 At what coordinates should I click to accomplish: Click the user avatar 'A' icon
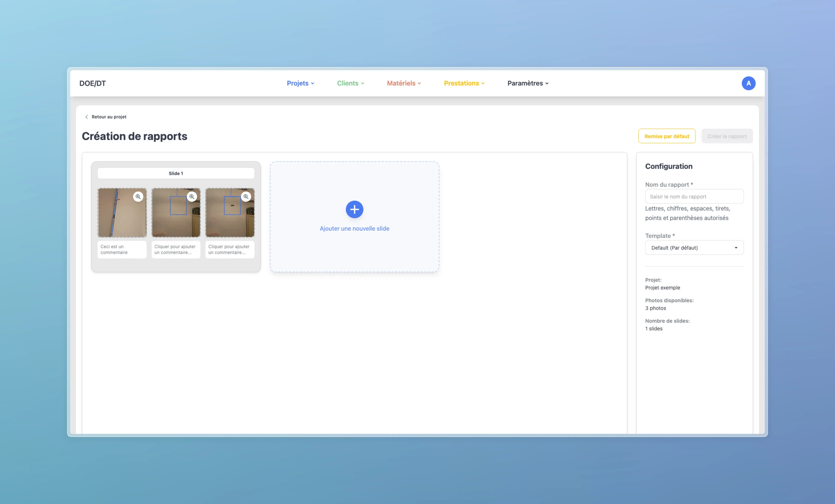click(748, 83)
